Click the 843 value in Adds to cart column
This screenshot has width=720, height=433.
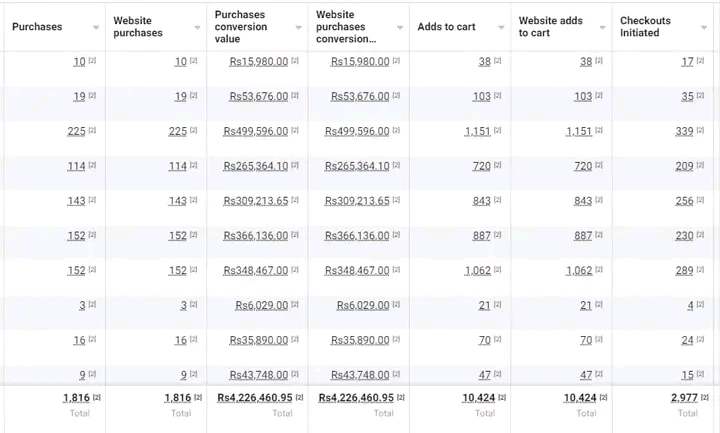481,201
